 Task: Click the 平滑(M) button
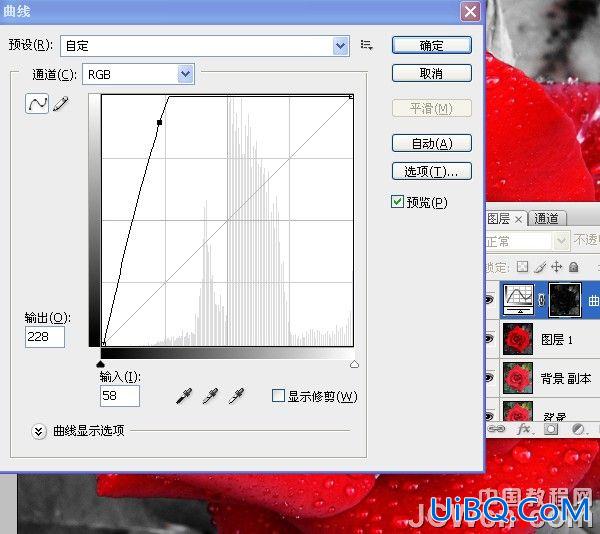(x=432, y=108)
